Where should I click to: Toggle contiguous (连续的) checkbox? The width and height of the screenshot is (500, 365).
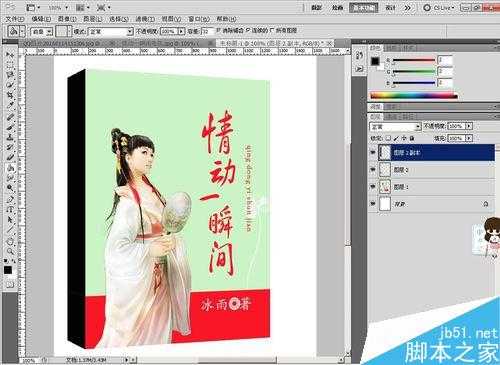(x=248, y=31)
